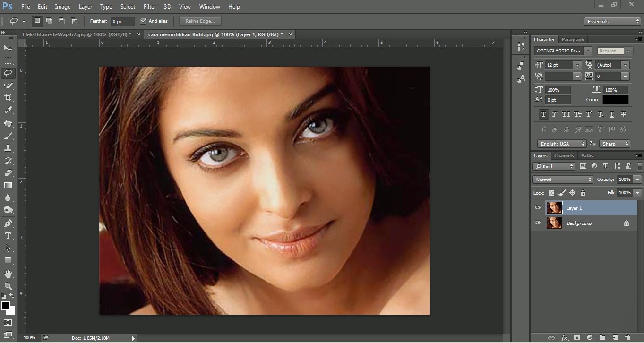Toggle Lock all layer attributes
This screenshot has width=644, height=343.
pyautogui.click(x=583, y=193)
